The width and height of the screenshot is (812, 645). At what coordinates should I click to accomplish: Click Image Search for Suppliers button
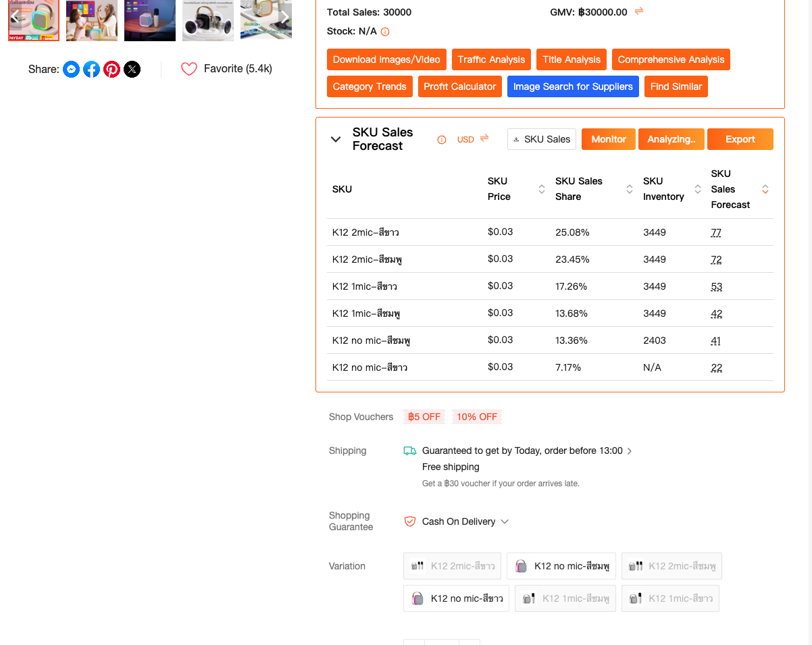tap(573, 86)
